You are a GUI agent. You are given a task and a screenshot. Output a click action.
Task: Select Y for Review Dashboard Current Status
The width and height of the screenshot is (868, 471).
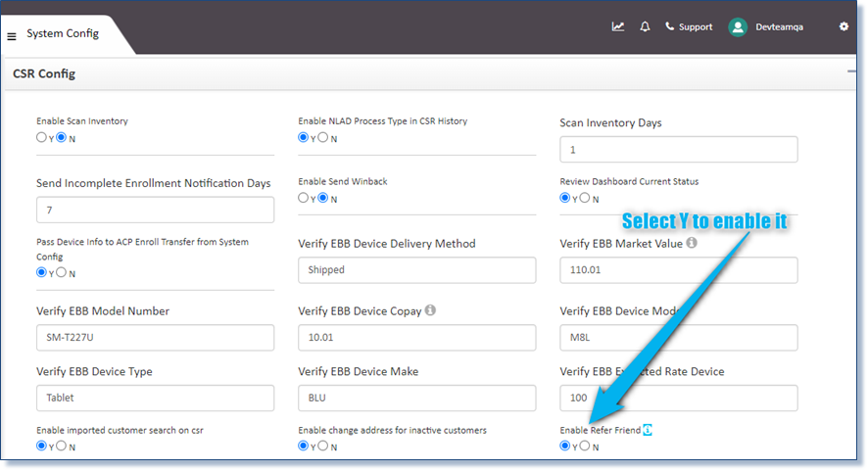click(565, 197)
